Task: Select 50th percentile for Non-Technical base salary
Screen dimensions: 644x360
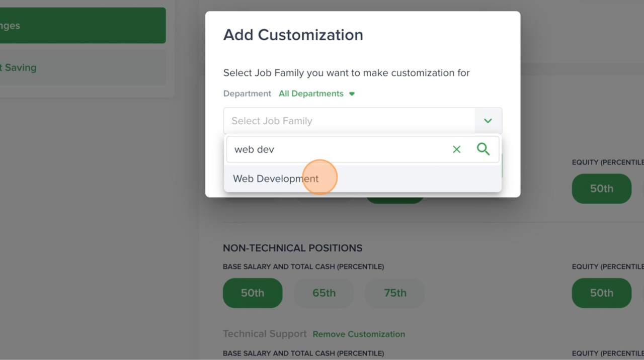Action: [x=253, y=293]
